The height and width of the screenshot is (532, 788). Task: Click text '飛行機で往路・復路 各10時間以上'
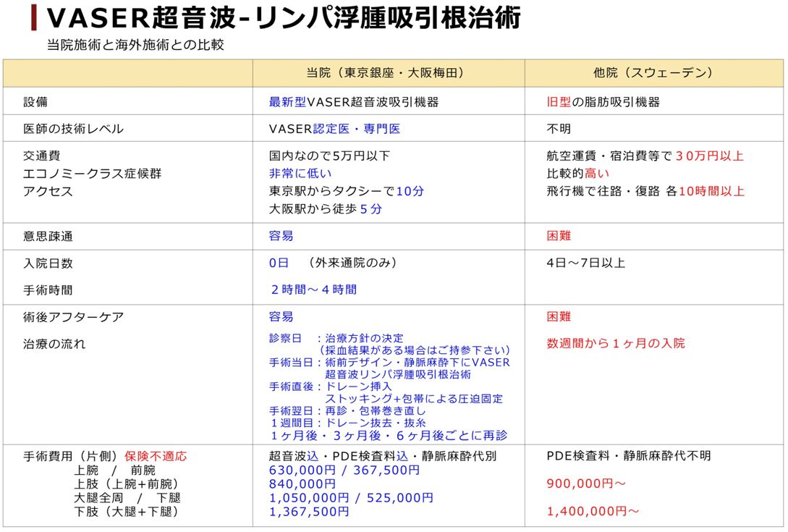[645, 192]
